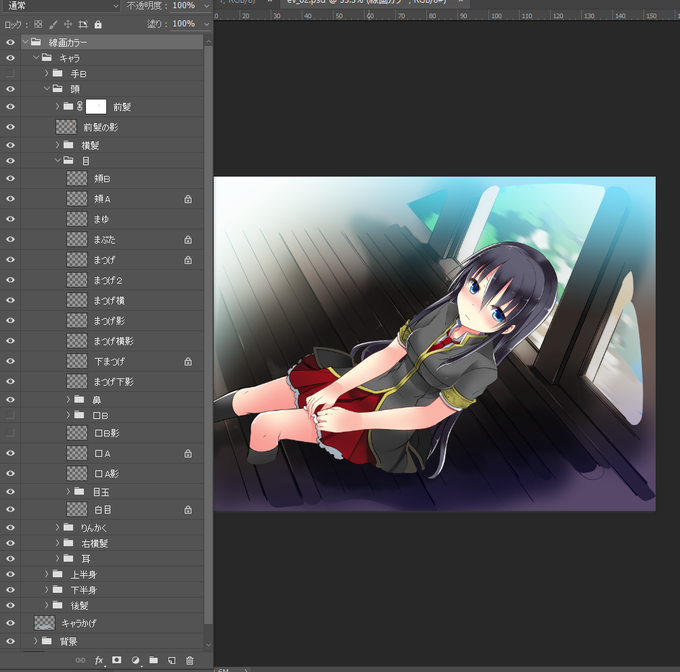Create a new adjustment layer icon
The image size is (680, 672).
(135, 660)
